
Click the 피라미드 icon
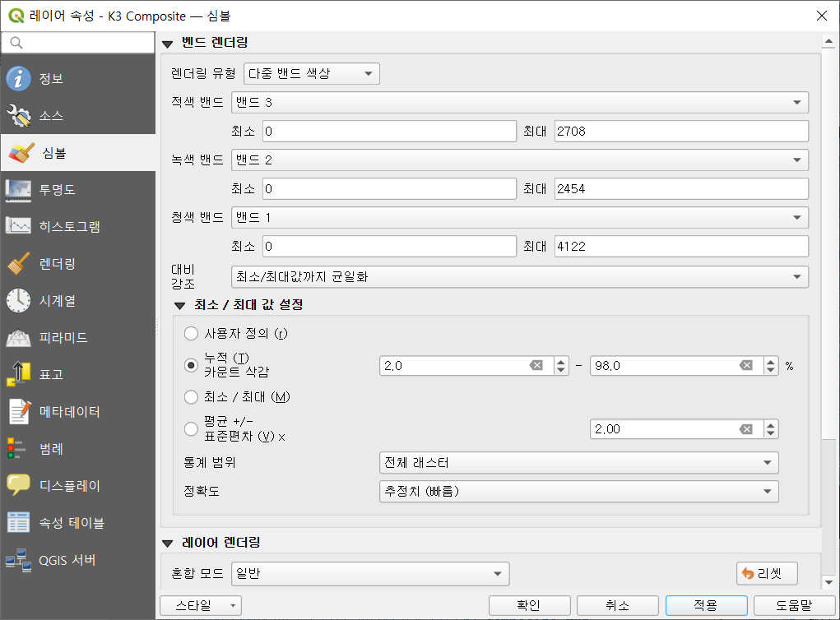[19, 338]
